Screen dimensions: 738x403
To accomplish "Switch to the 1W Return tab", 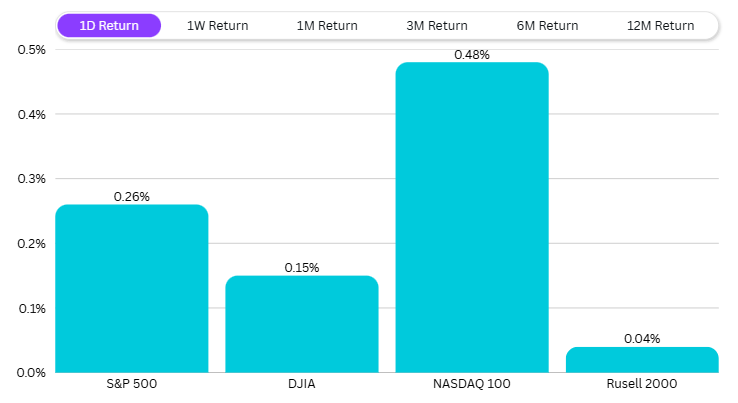I will point(217,25).
